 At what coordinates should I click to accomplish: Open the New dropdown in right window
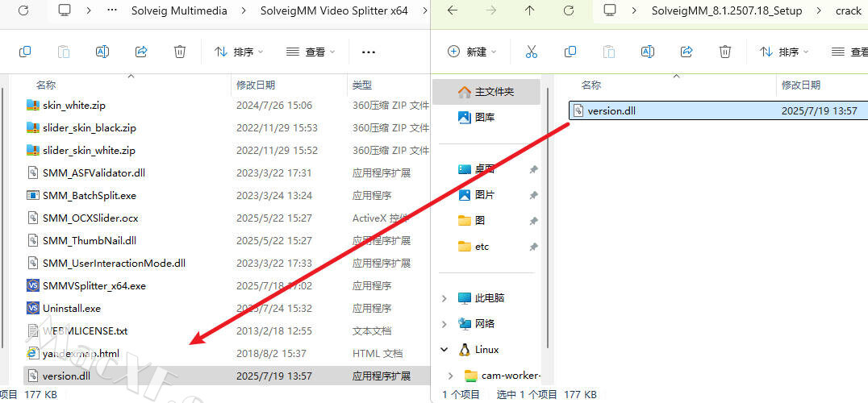pos(472,52)
